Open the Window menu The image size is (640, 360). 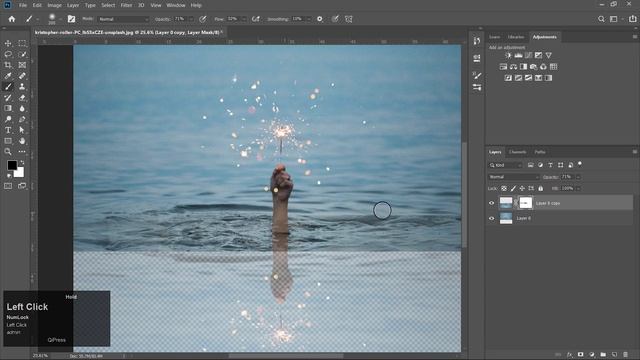click(176, 5)
